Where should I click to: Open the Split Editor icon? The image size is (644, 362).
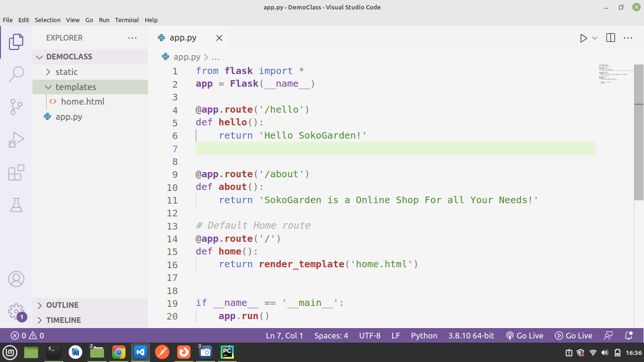tap(610, 38)
